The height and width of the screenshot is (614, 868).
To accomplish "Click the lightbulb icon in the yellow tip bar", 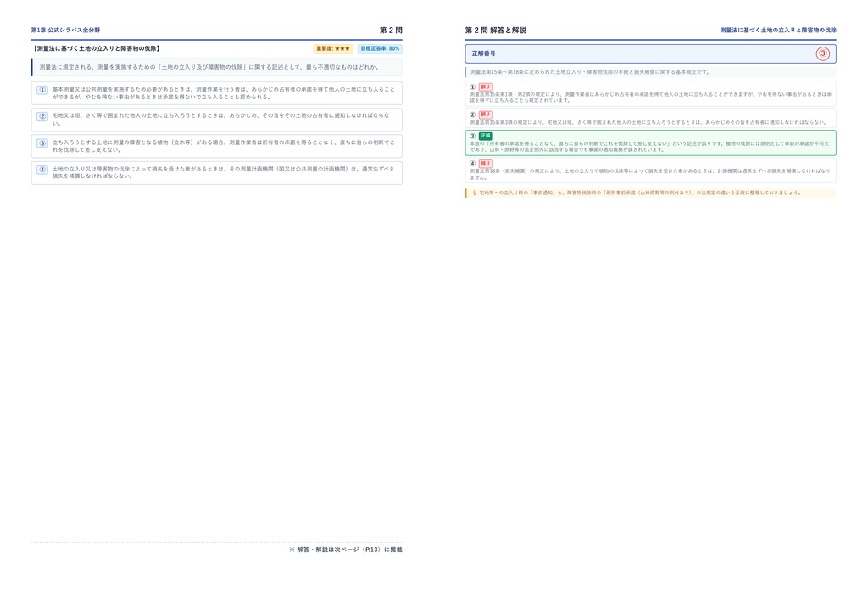I will (x=474, y=193).
